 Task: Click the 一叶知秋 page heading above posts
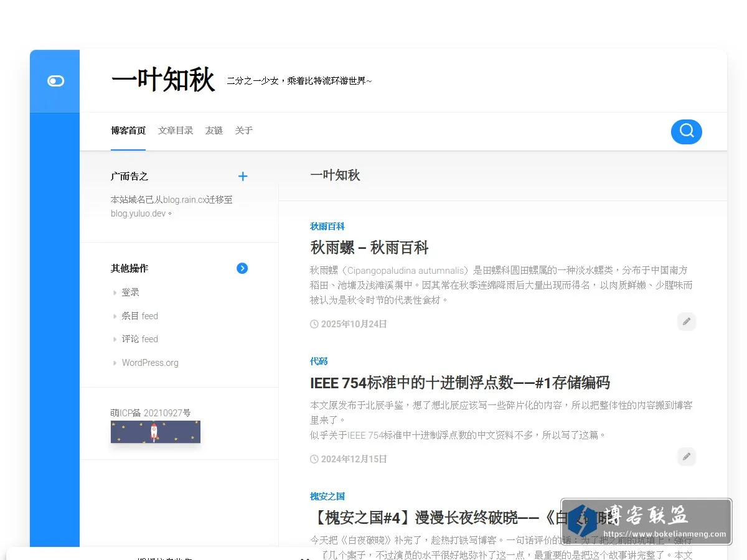(335, 175)
